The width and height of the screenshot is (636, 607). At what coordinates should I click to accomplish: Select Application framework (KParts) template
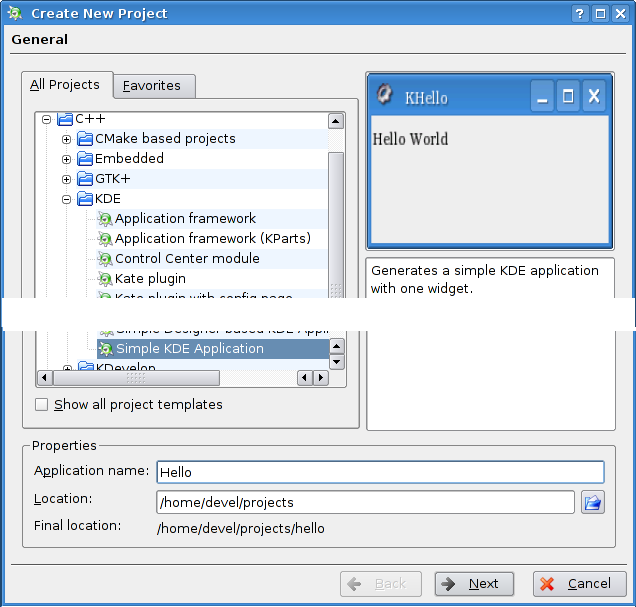[212, 239]
